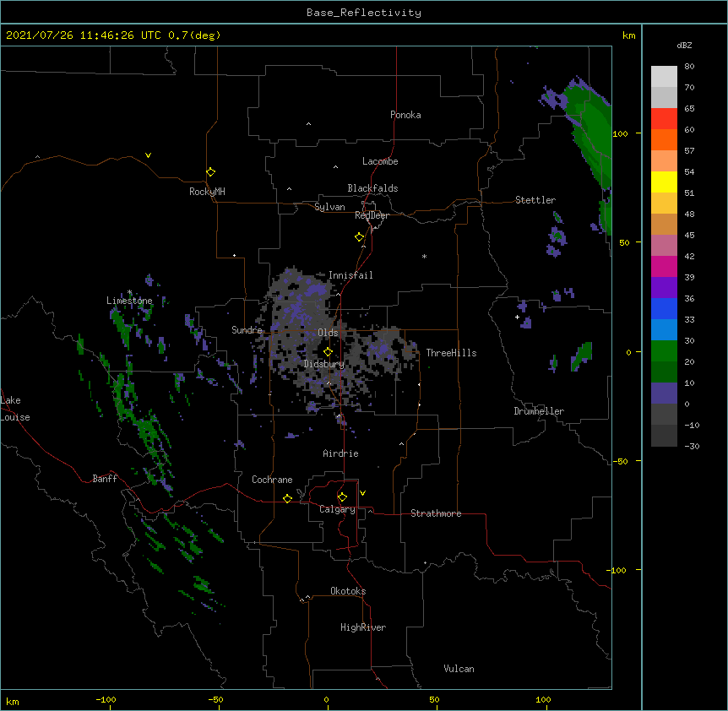Click the Sylvan label on the map

tap(329, 207)
